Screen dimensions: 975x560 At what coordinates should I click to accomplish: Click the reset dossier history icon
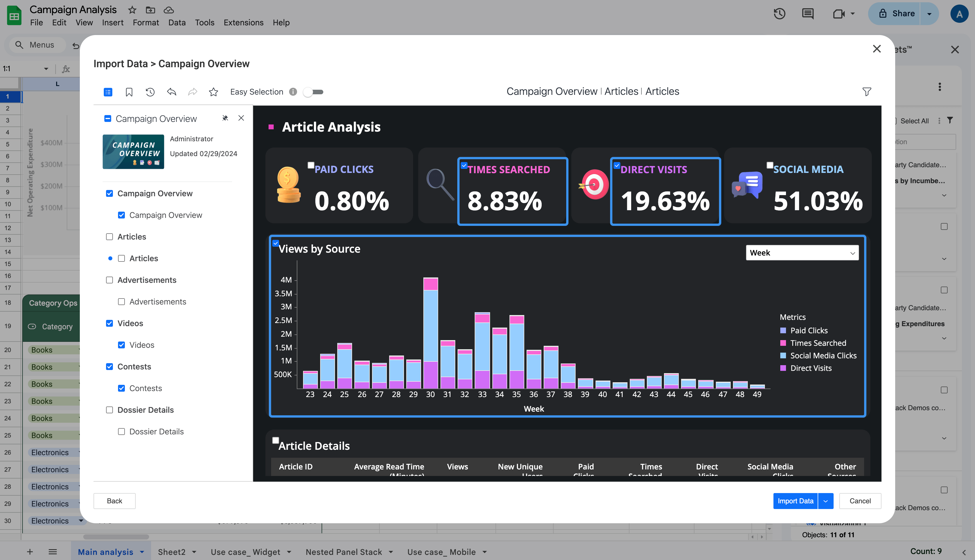pyautogui.click(x=150, y=92)
